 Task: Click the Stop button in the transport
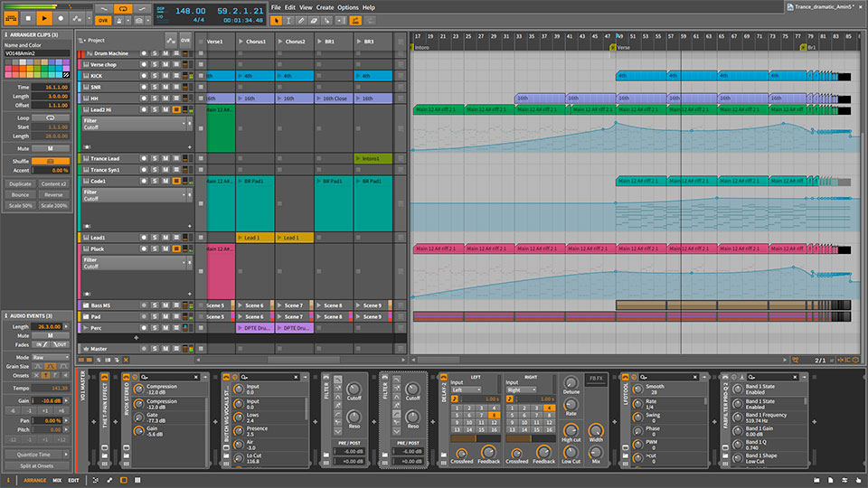coord(26,18)
